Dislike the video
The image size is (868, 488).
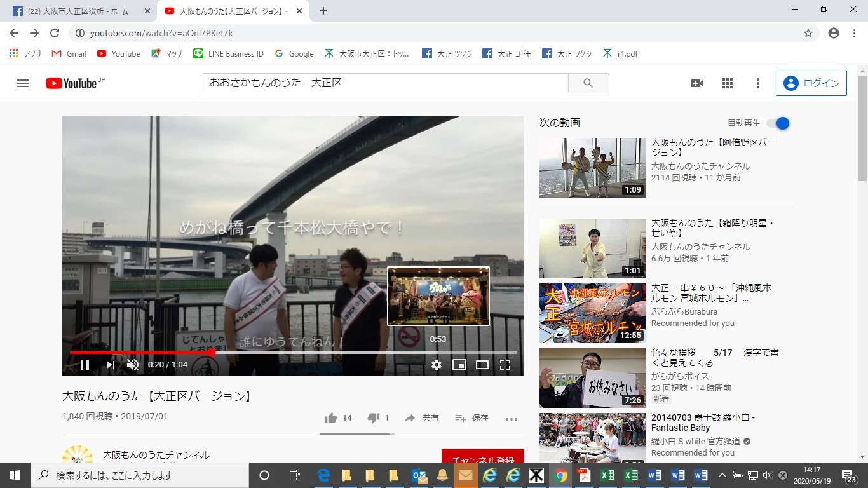click(374, 417)
